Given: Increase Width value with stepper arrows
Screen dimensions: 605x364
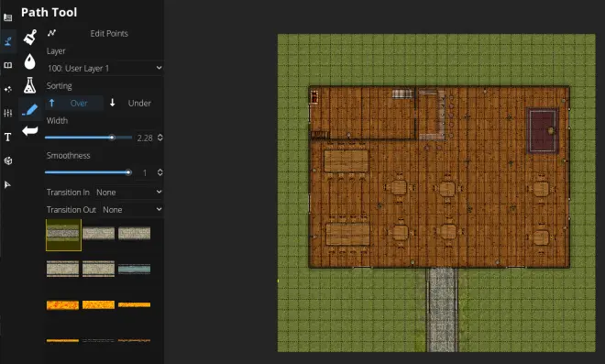Looking at the screenshot, I should pos(160,136).
